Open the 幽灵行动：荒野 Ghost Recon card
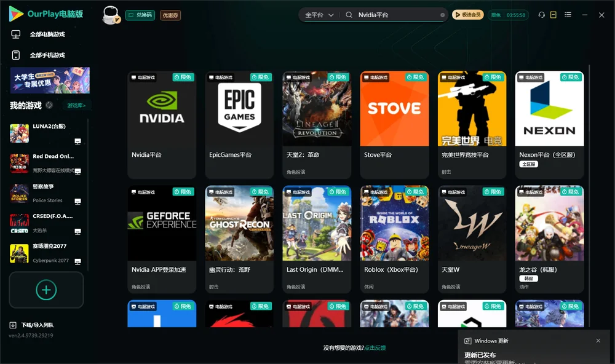 click(239, 239)
